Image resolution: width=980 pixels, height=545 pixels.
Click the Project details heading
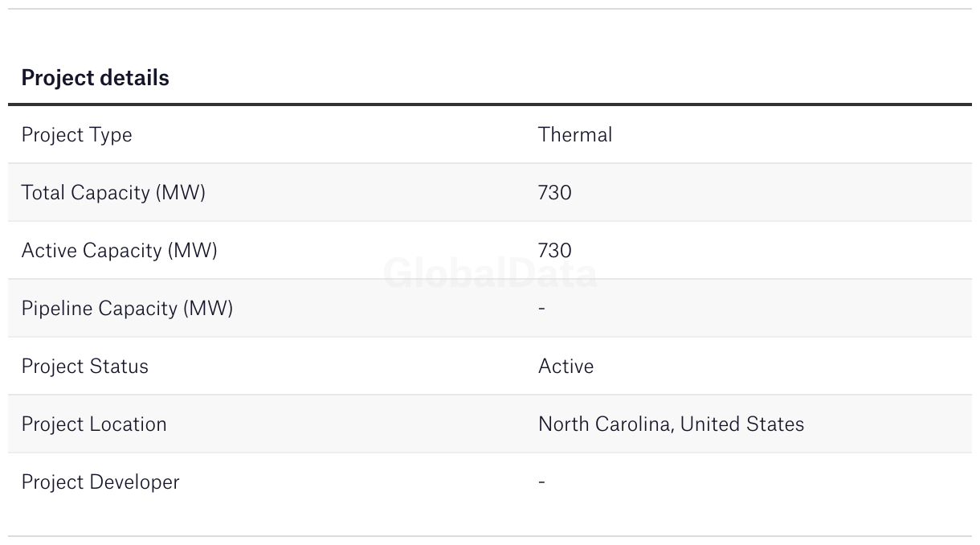coord(95,78)
